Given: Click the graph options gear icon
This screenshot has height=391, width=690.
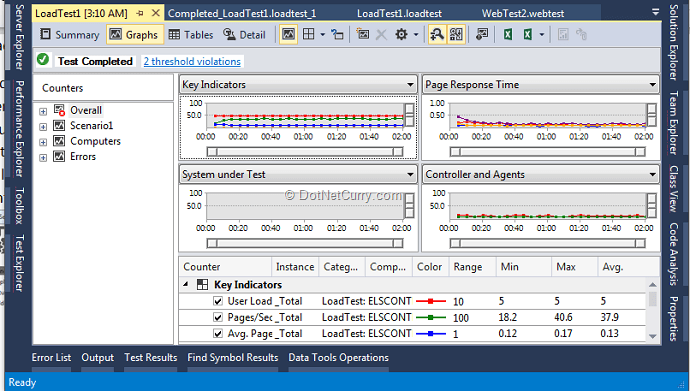Looking at the screenshot, I should pos(401,34).
